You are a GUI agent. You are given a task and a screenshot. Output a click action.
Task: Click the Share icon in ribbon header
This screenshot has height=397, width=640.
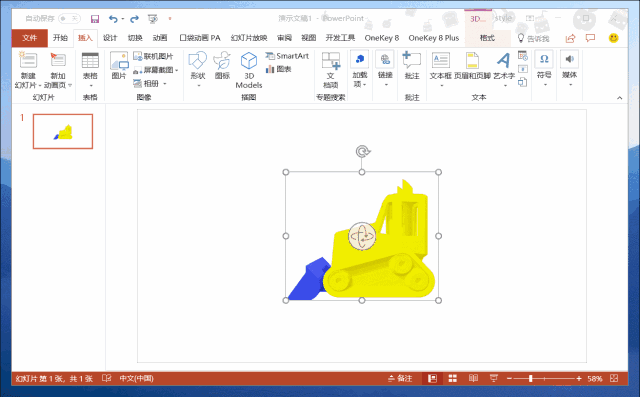[x=570, y=38]
